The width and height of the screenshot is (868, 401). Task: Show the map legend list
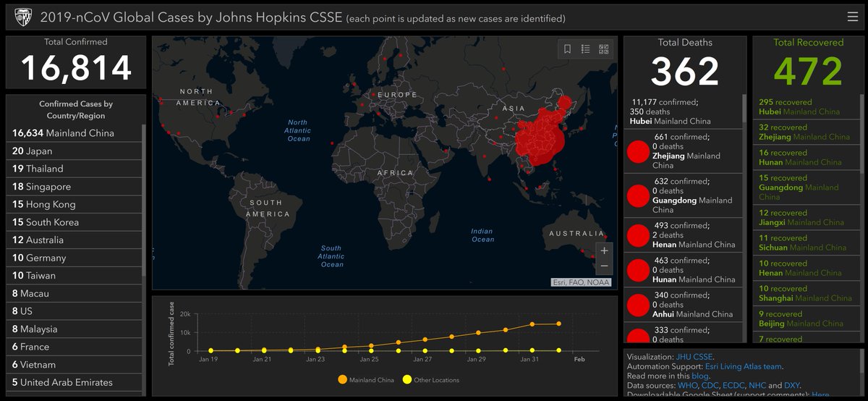(x=586, y=49)
